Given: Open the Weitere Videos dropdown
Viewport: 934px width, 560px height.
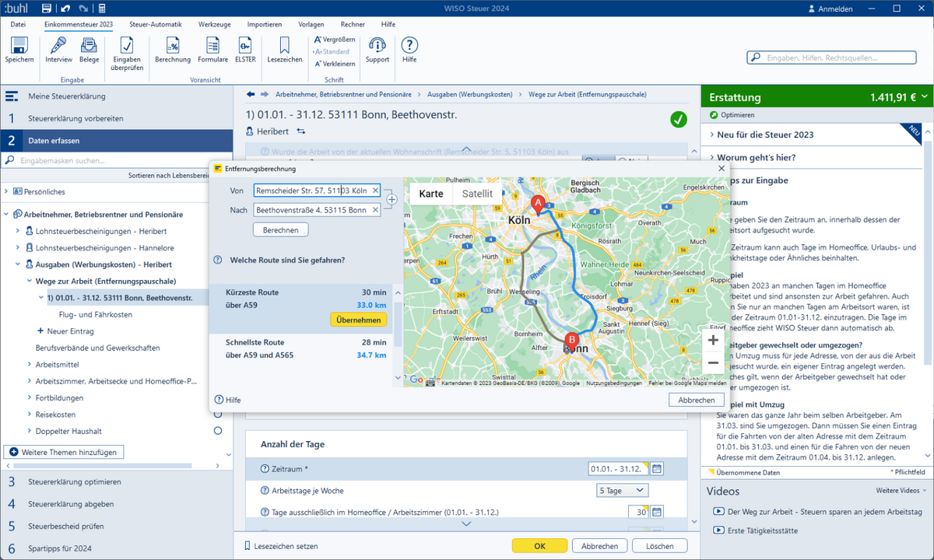Looking at the screenshot, I should 901,491.
